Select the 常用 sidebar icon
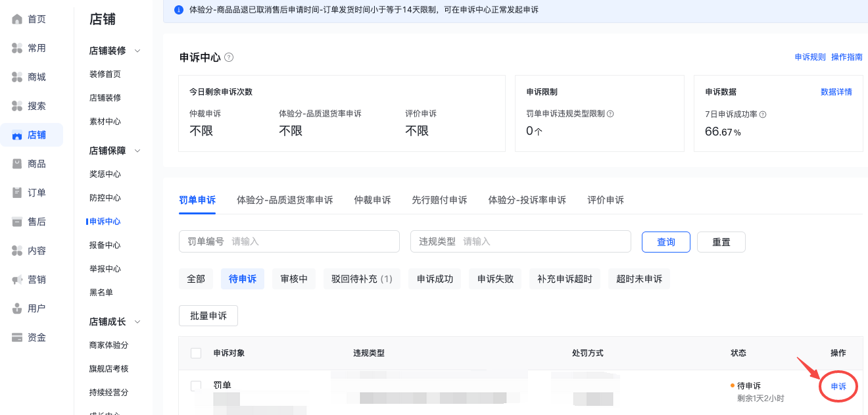The image size is (868, 415). click(x=17, y=48)
